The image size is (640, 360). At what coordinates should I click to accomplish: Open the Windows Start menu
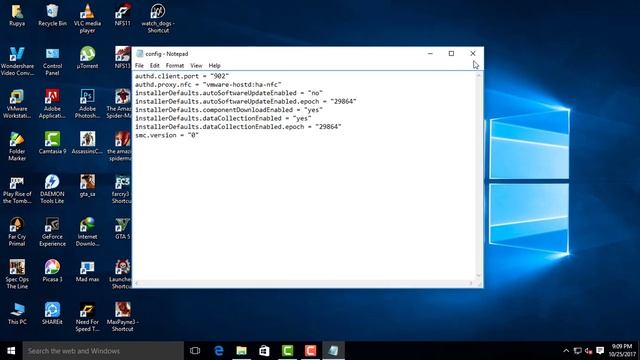pos(11,351)
